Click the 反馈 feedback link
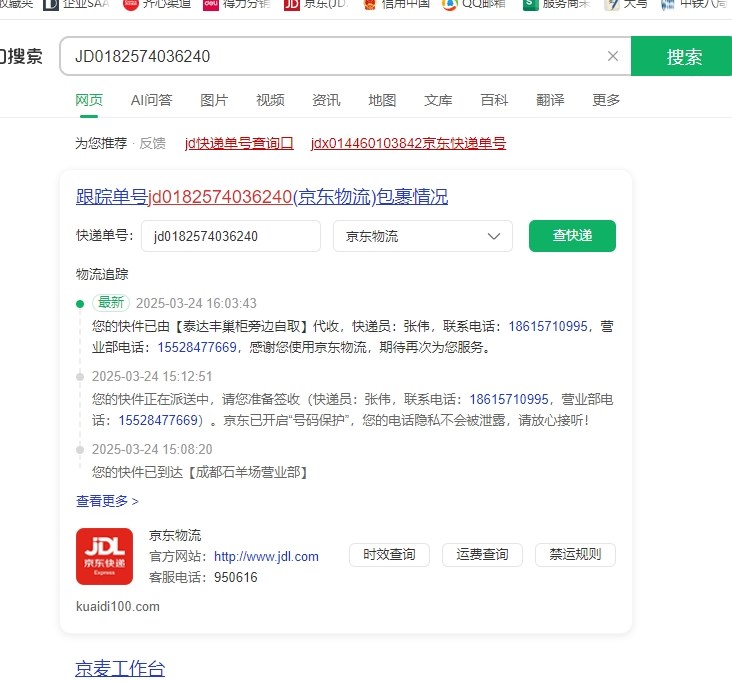 click(152, 143)
